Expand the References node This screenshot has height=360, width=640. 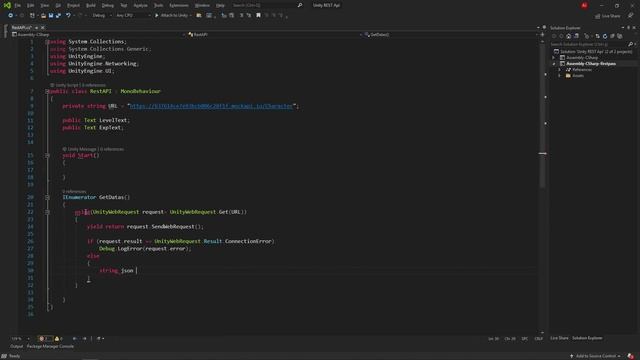point(560,70)
